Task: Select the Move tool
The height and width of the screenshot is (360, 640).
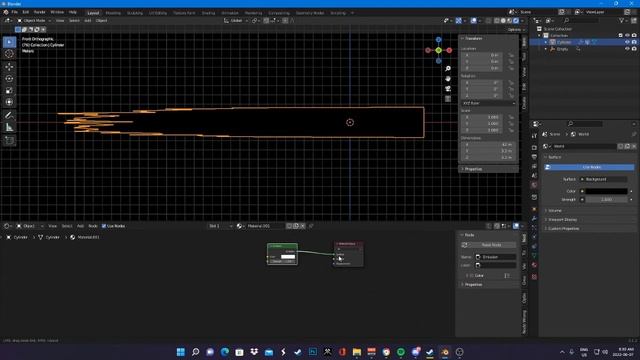Action: [x=9, y=67]
